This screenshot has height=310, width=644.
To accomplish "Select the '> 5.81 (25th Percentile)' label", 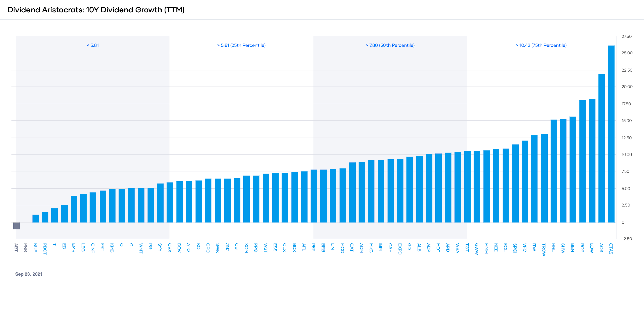I will tap(241, 45).
